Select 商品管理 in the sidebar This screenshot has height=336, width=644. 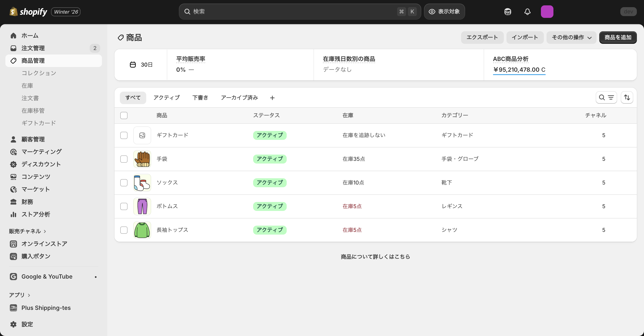click(33, 61)
